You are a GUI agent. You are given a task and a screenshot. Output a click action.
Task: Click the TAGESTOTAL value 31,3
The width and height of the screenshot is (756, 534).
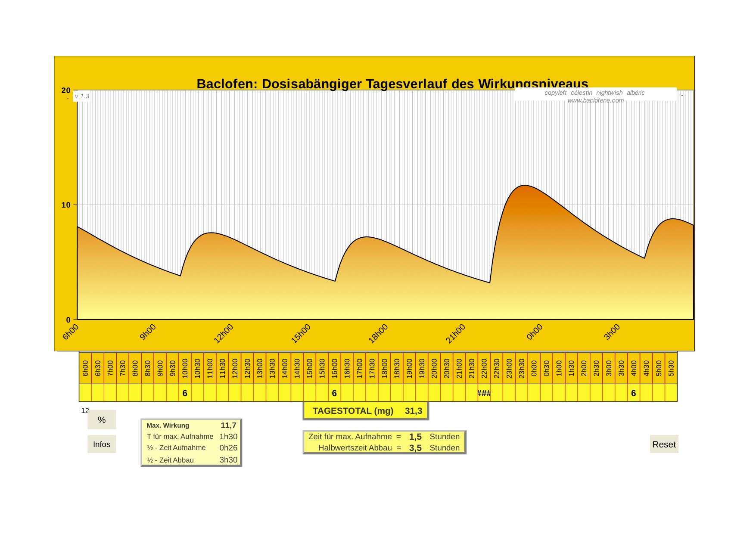click(x=413, y=411)
